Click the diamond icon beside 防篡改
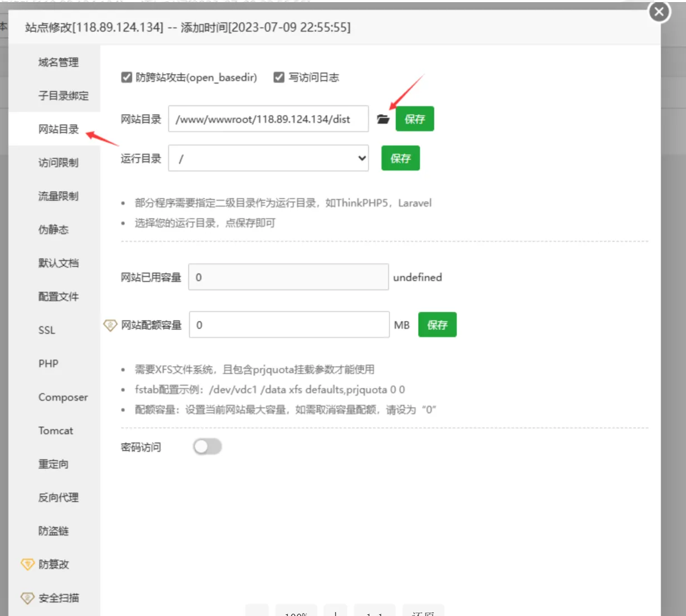This screenshot has height=616, width=686. coord(27,564)
